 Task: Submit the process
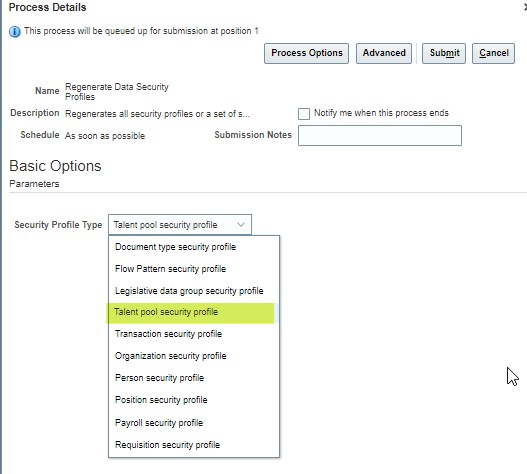(444, 53)
